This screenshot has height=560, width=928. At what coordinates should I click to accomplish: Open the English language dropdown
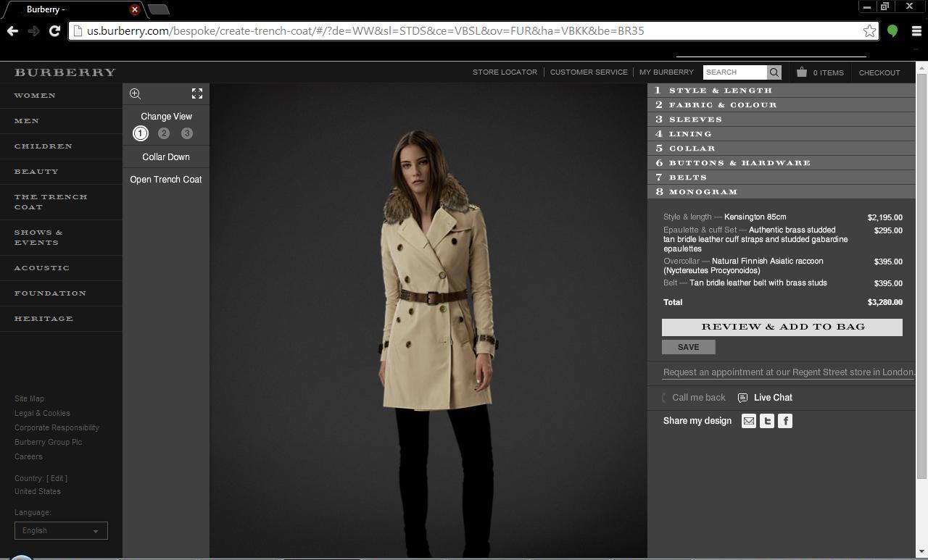pyautogui.click(x=60, y=530)
